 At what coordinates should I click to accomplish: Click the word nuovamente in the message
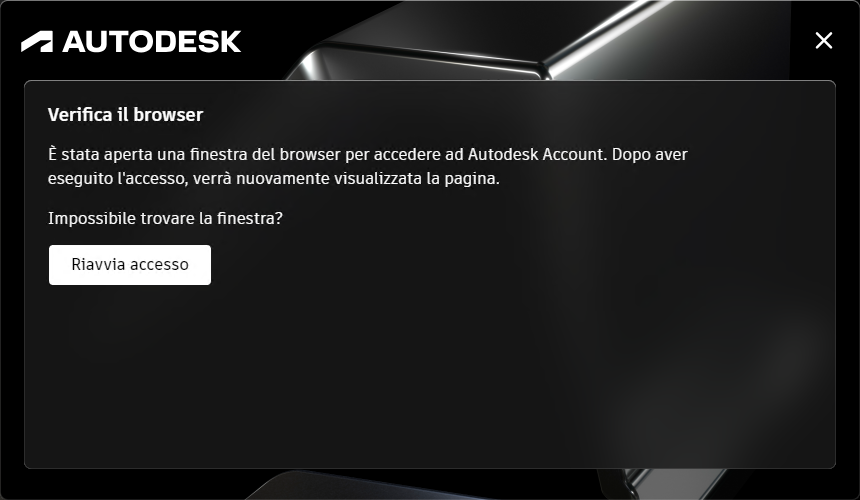coord(284,179)
